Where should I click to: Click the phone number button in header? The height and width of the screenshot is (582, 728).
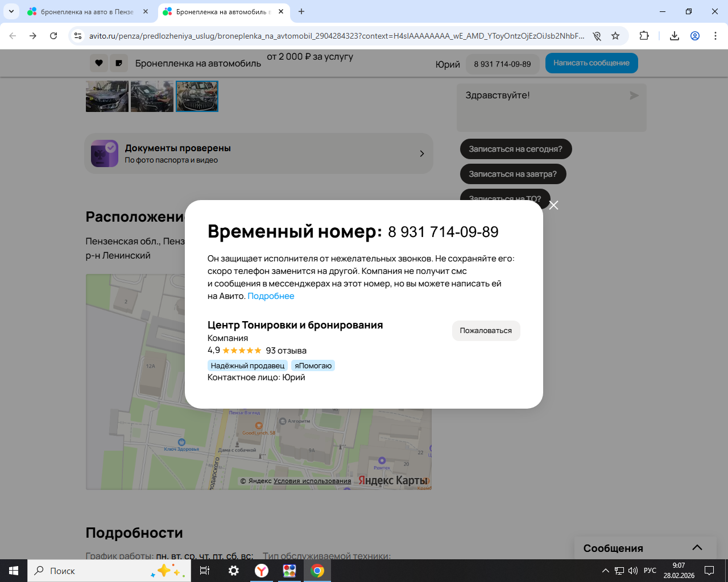click(x=502, y=64)
